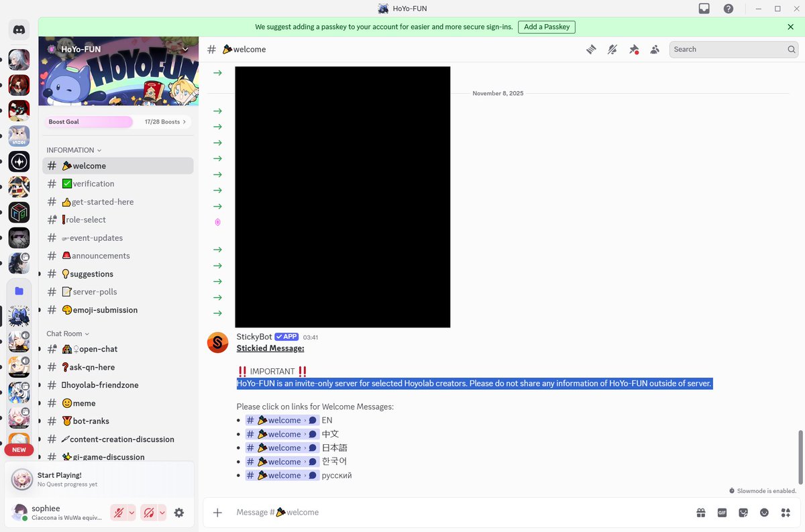Click the blacked-out image attachment
This screenshot has height=532, width=805.
coord(343,197)
